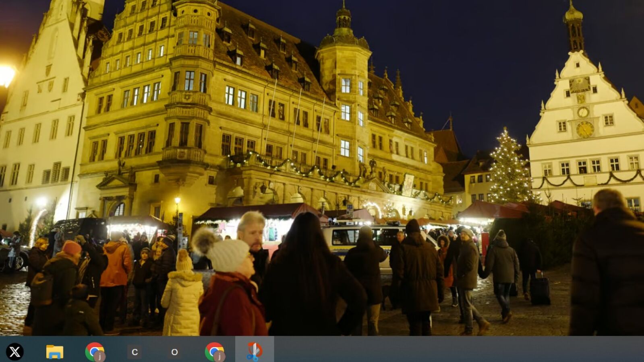Click the lit Christmas tree on the wallpaper
644x362 pixels.
tap(510, 169)
